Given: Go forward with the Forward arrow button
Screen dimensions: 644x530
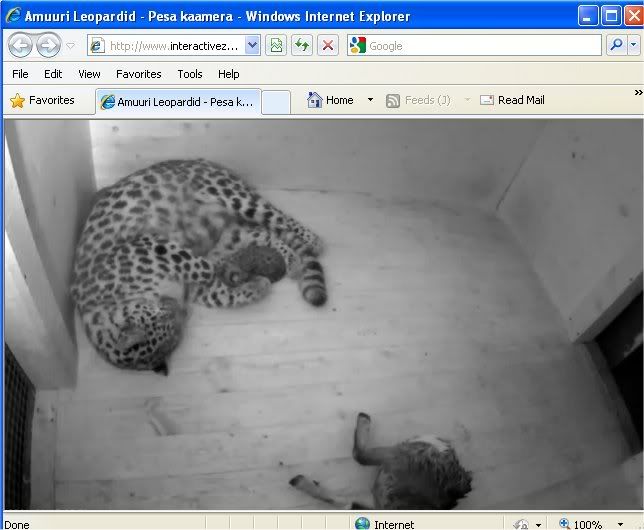Looking at the screenshot, I should coord(48,45).
